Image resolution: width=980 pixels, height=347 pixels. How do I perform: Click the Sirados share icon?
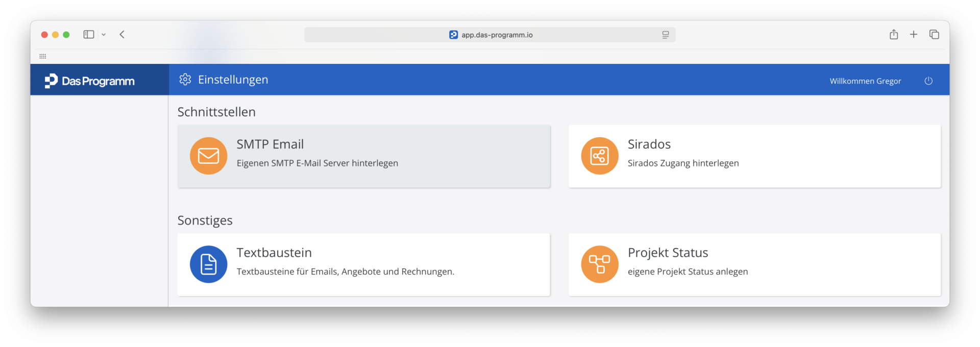(x=600, y=156)
